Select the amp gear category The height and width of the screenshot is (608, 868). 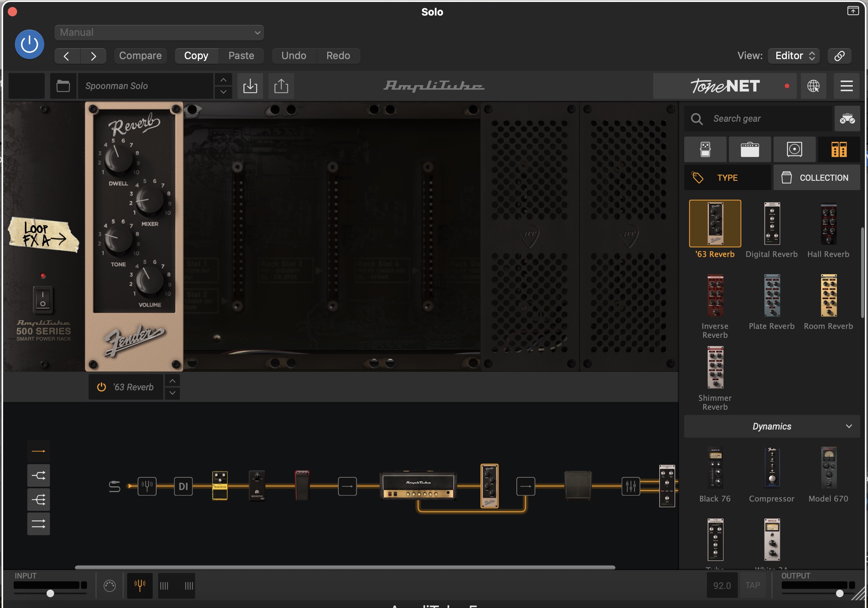pyautogui.click(x=750, y=149)
